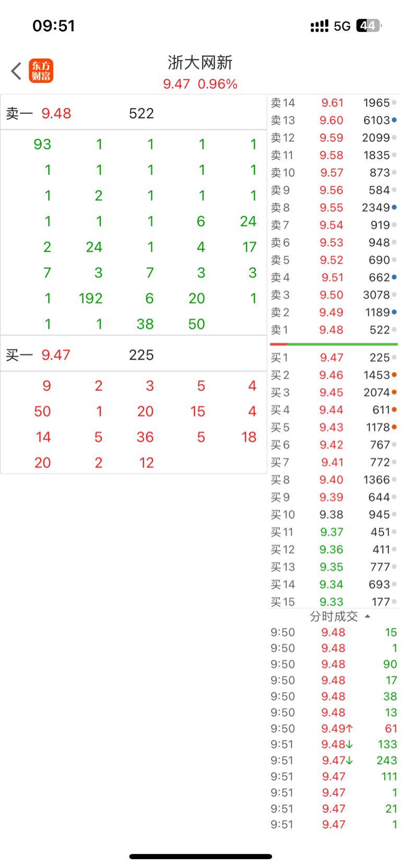Tap the 9:50 9.49 trade of 61
The image size is (401, 868).
334,729
